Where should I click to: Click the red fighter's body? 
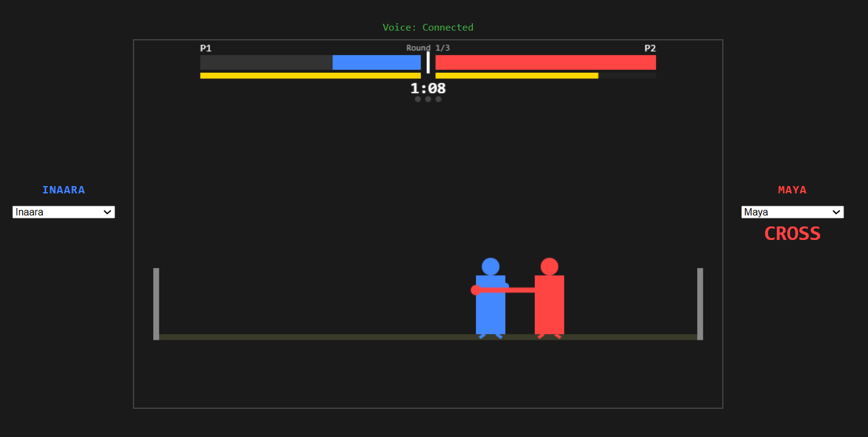549,305
